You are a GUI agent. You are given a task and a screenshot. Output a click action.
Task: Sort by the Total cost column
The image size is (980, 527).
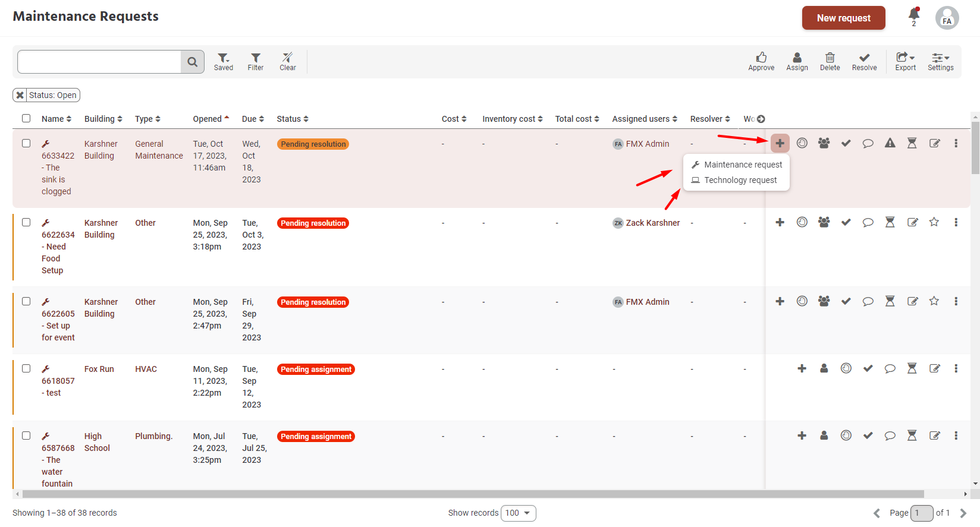(577, 119)
